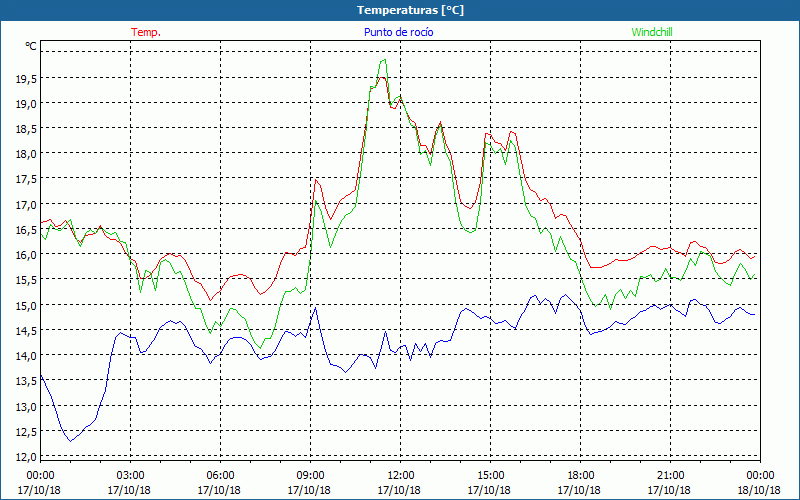The image size is (800, 500).
Task: Click the '17/10/18' date under 21:00
Action: pos(669,490)
